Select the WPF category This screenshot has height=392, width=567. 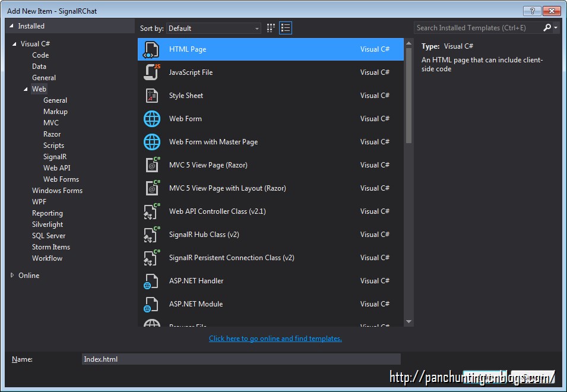click(39, 202)
